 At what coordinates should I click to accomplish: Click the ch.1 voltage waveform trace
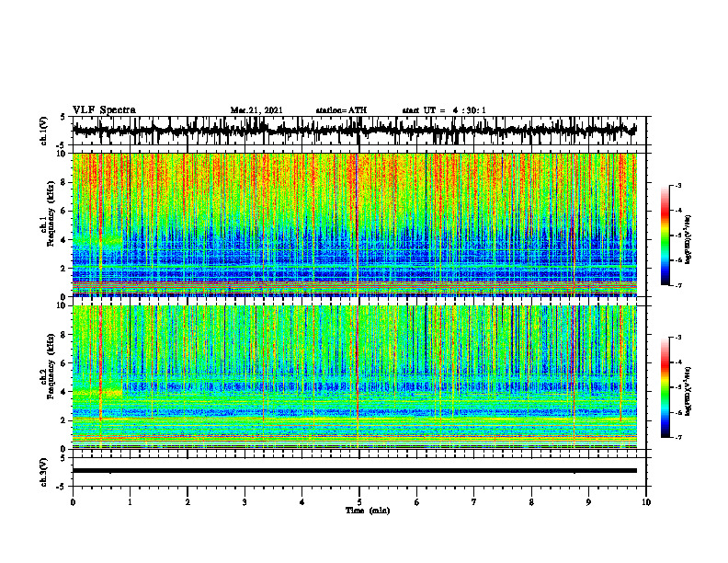354,131
